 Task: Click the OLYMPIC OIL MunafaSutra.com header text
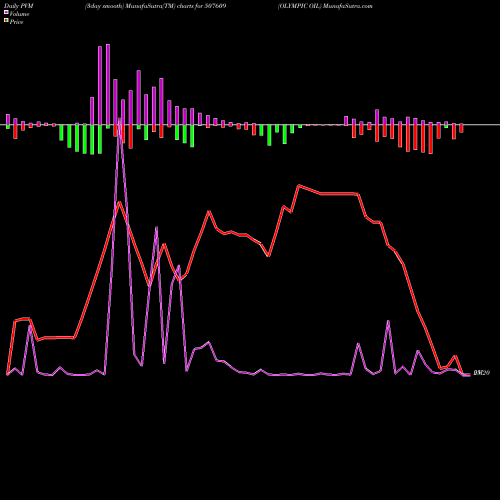325,6
